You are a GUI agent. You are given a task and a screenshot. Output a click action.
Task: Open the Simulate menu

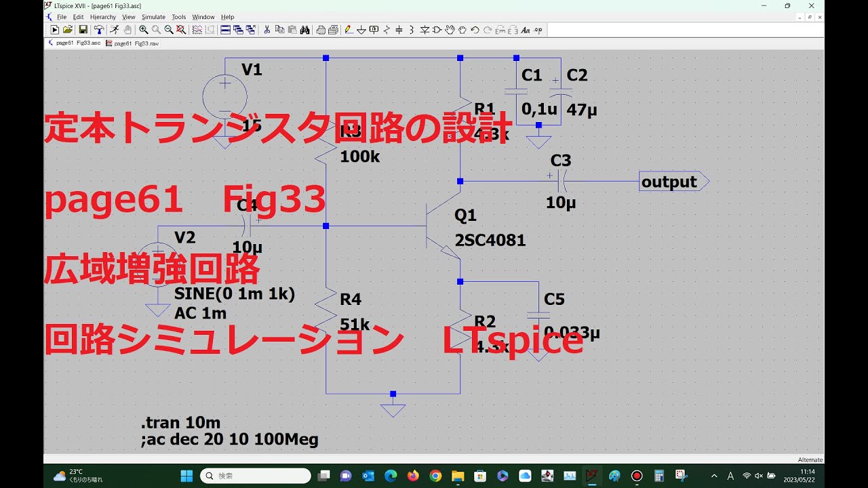click(154, 17)
